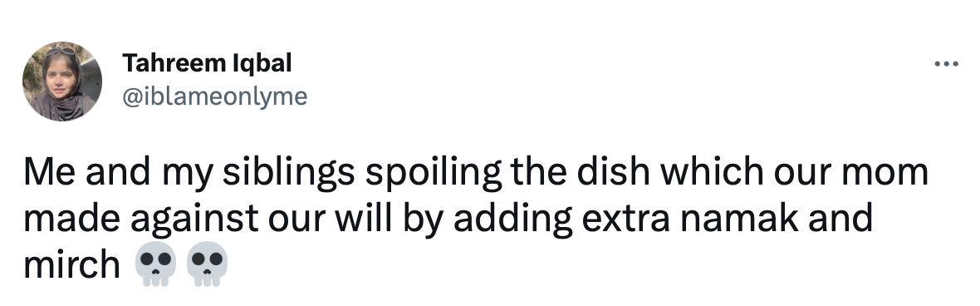This screenshot has width=980, height=306.
Task: Open the Tahreem Iqbal display name link
Action: (207, 63)
